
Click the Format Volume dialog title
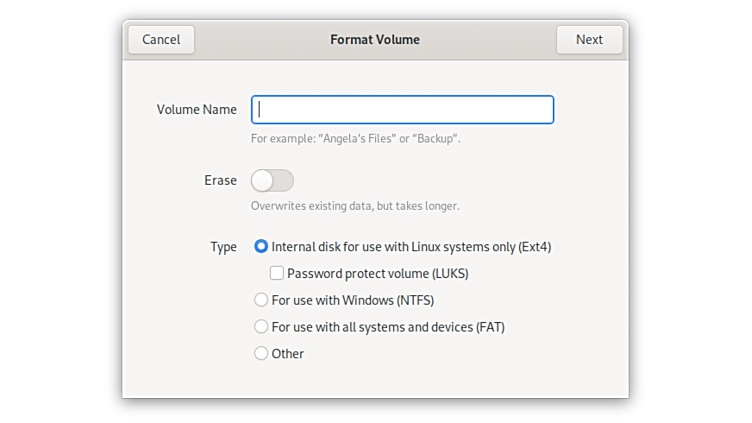point(375,40)
